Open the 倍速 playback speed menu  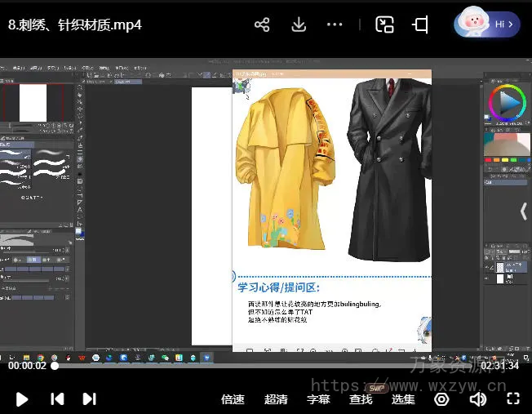click(x=233, y=399)
